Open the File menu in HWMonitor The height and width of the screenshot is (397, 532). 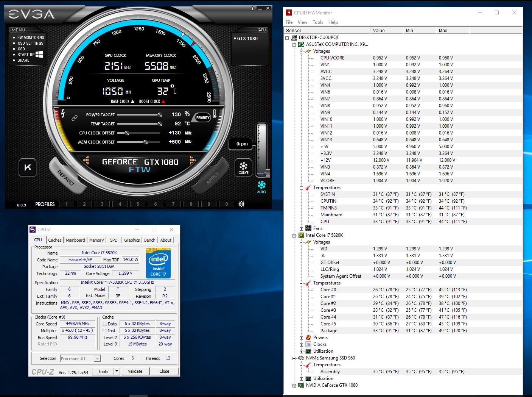(289, 22)
